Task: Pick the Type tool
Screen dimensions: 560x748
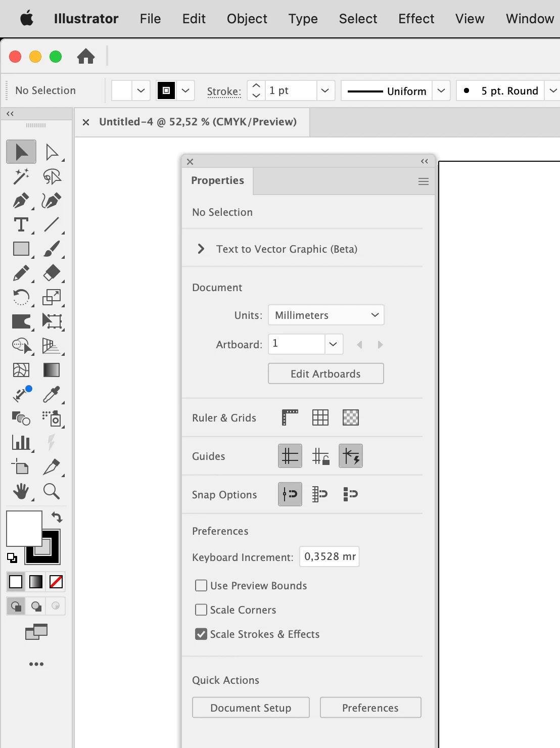Action: (x=21, y=224)
